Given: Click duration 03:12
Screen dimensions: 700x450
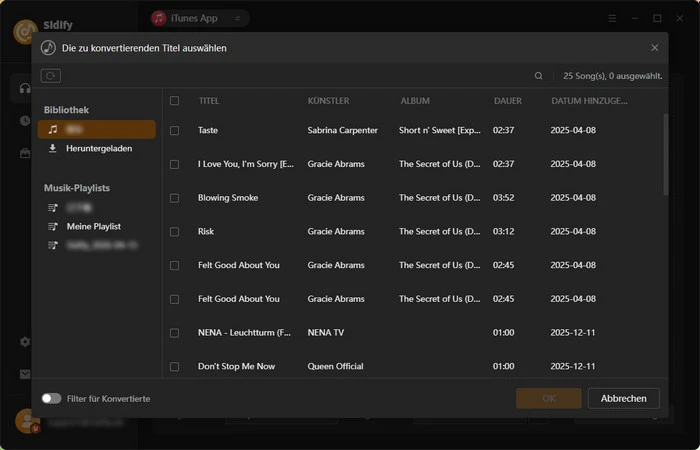Looking at the screenshot, I should tap(504, 231).
